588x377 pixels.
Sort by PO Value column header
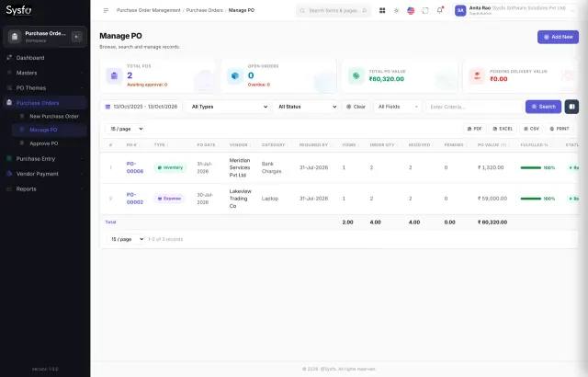(492, 144)
